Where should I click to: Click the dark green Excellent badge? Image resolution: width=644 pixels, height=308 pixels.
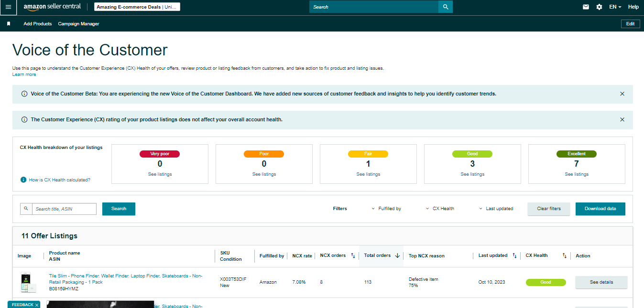pyautogui.click(x=577, y=154)
